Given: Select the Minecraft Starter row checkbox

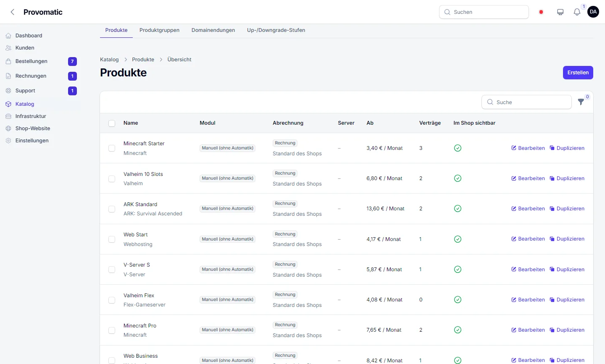Looking at the screenshot, I should click(112, 148).
